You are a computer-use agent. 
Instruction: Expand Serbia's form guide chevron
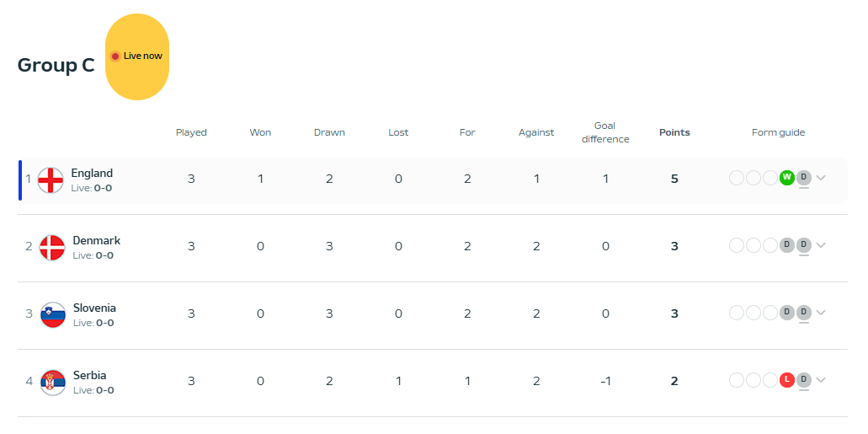click(822, 380)
